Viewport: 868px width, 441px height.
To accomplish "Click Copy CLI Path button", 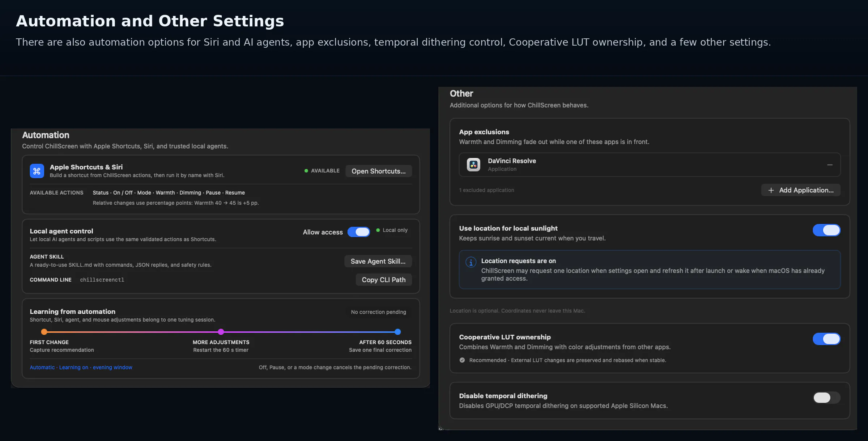I will tap(384, 280).
